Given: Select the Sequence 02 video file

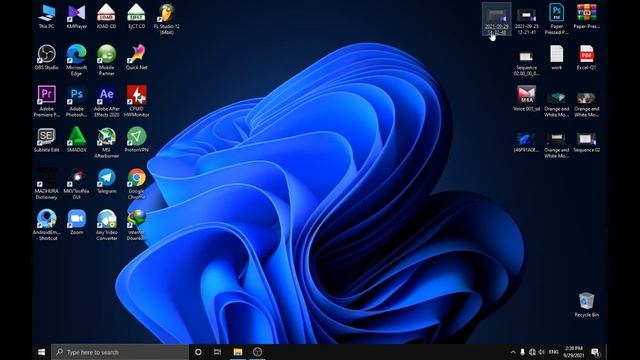Looking at the screenshot, I should point(587,142).
